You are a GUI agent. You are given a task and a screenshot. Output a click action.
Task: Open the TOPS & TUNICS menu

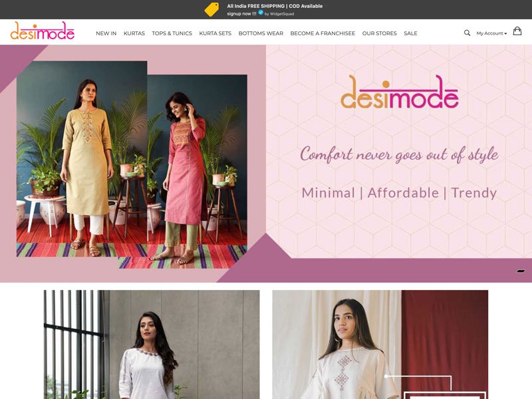[x=172, y=33]
